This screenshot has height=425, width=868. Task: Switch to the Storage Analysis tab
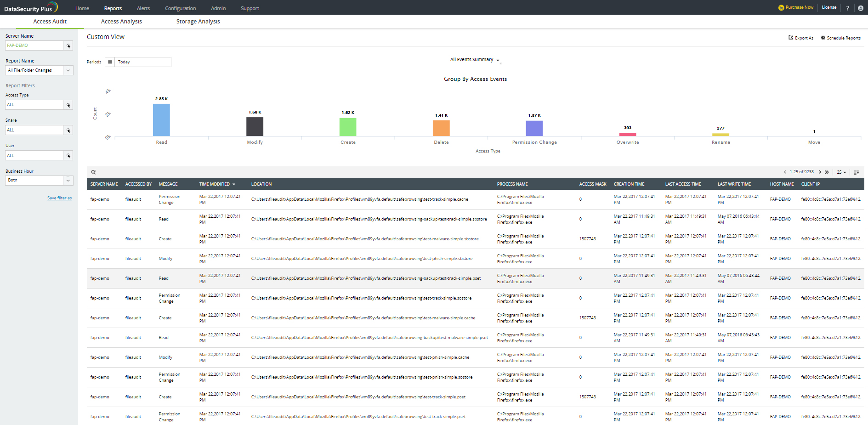point(198,22)
